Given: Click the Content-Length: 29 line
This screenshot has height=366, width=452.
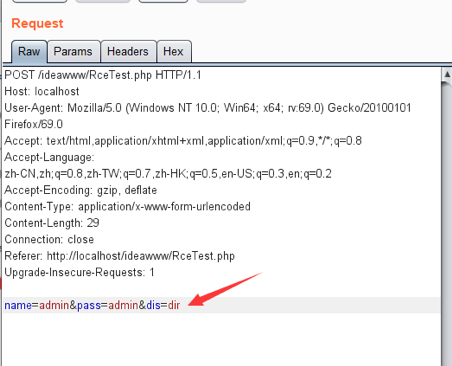Looking at the screenshot, I should pyautogui.click(x=52, y=223).
